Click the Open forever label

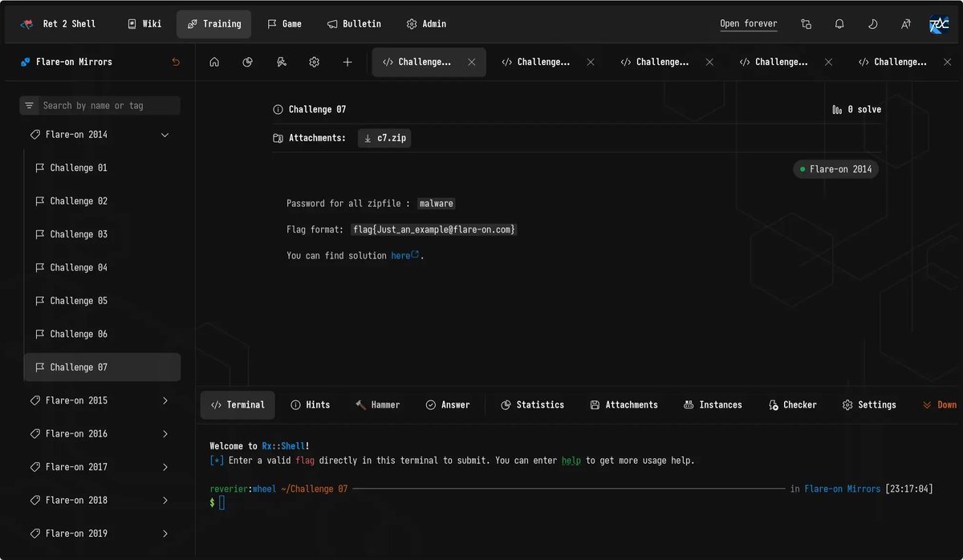(749, 24)
